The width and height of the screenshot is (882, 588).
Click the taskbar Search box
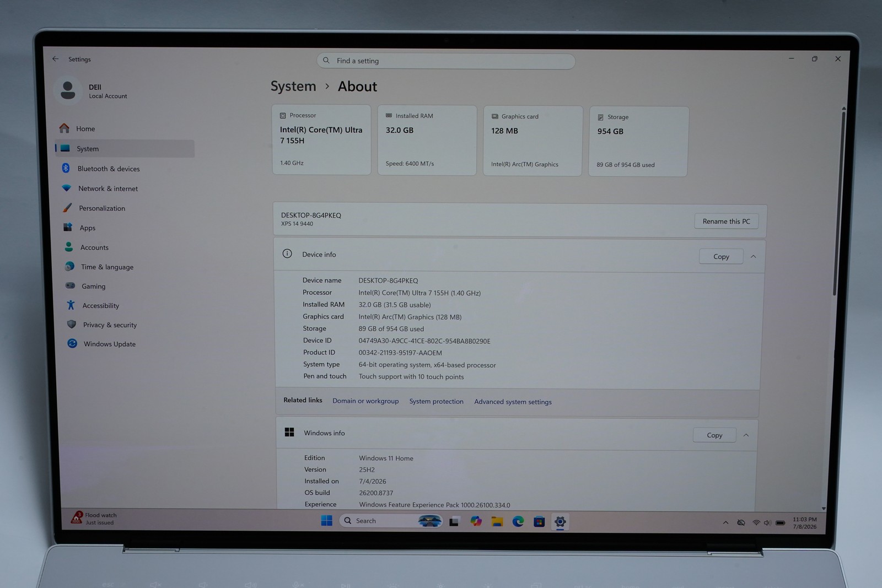pos(391,520)
